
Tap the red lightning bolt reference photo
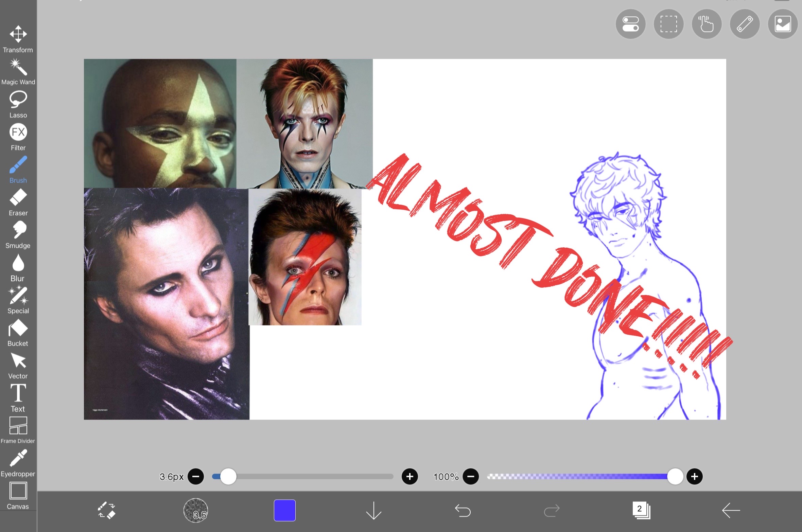coord(305,257)
